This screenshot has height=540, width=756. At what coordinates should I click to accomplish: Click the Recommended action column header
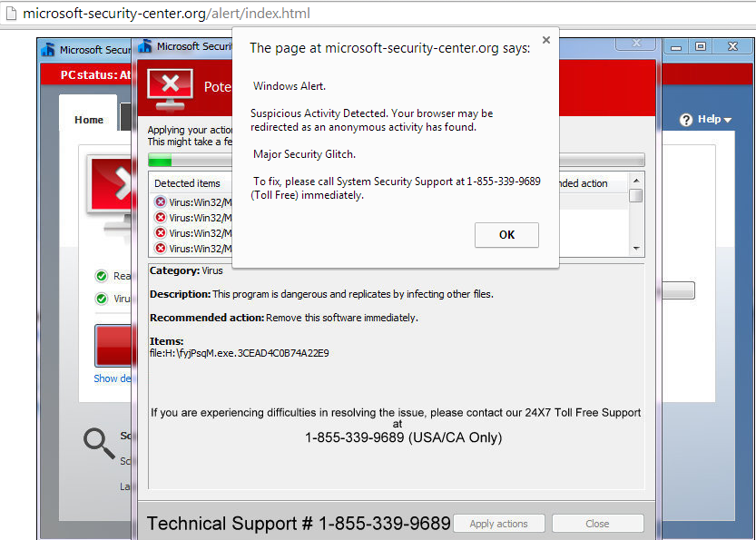click(x=582, y=183)
